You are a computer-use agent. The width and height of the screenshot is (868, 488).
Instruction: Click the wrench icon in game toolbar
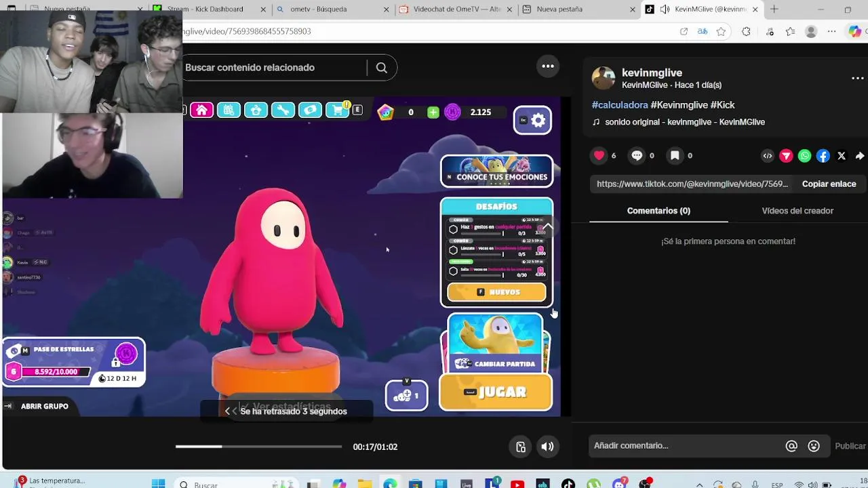(283, 110)
